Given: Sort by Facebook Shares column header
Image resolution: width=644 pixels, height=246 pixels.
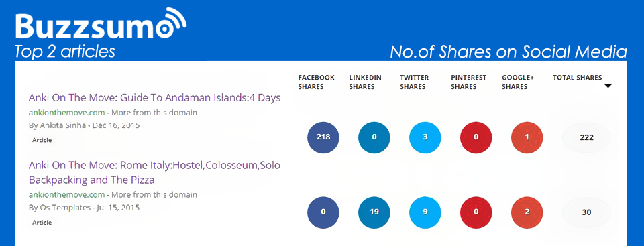Looking at the screenshot, I should pos(316,82).
